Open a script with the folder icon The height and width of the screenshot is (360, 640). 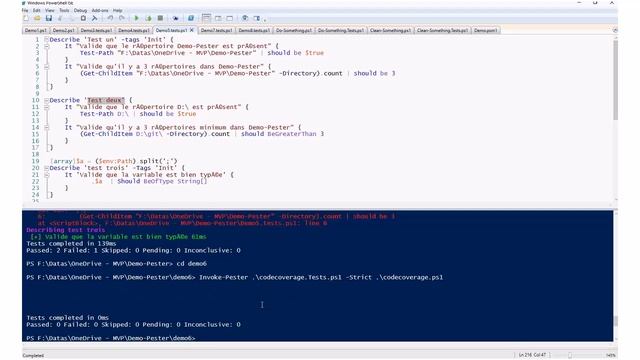[37, 18]
